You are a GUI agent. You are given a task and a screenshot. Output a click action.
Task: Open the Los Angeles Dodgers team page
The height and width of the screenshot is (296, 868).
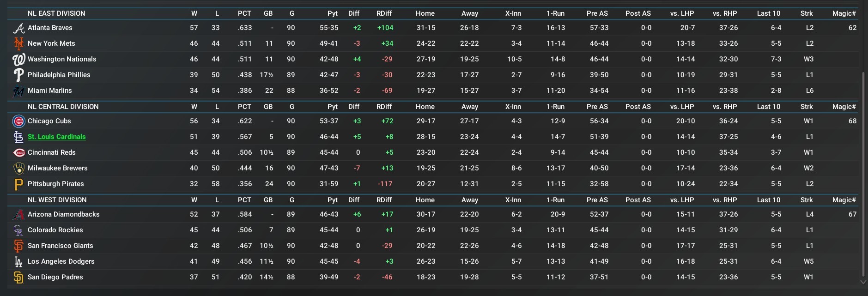point(61,261)
